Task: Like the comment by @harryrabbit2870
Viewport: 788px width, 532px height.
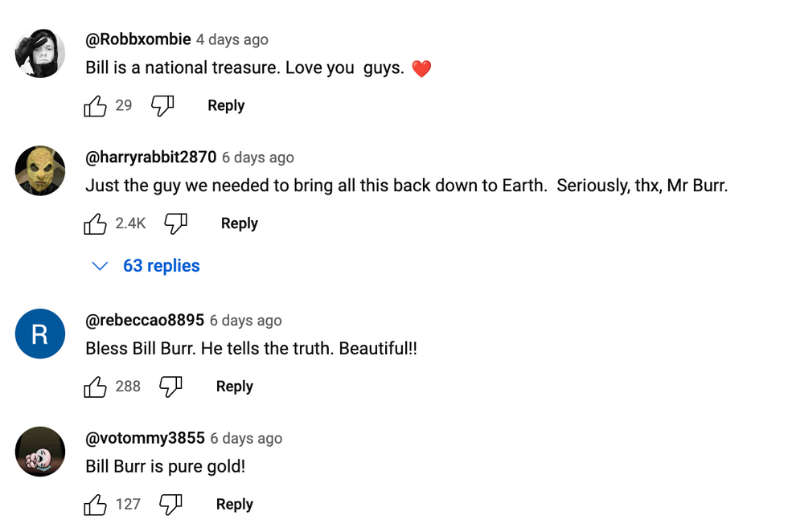Action: (x=96, y=224)
